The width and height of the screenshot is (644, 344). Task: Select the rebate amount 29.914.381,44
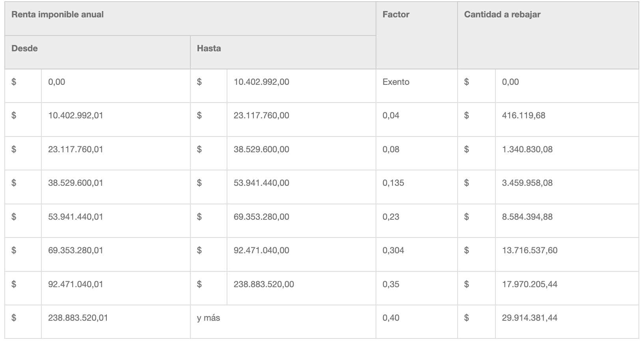click(530, 318)
